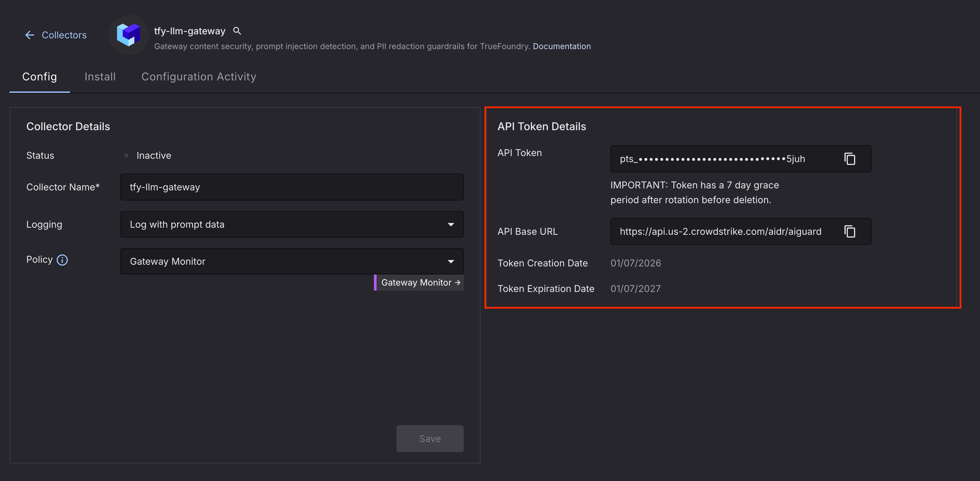Click the search magnifier next to tfy-llm-gateway
This screenshot has height=481, width=980.
coord(237,31)
